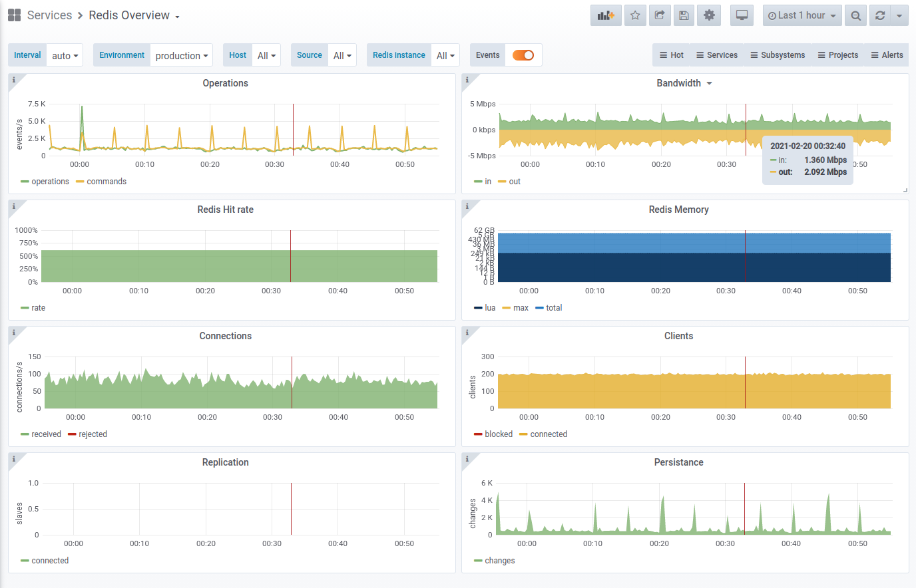
Task: Toggle the commands series in Operations legend
Action: tap(106, 182)
